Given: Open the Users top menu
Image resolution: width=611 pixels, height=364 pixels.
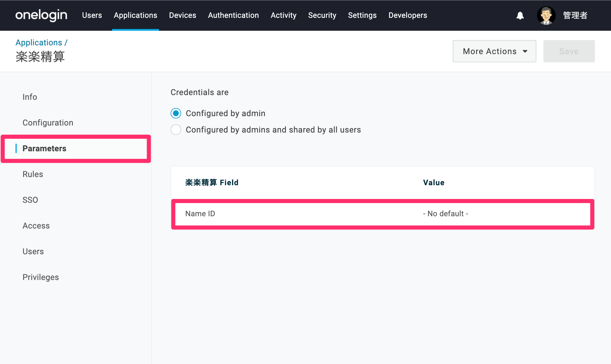Looking at the screenshot, I should (92, 15).
